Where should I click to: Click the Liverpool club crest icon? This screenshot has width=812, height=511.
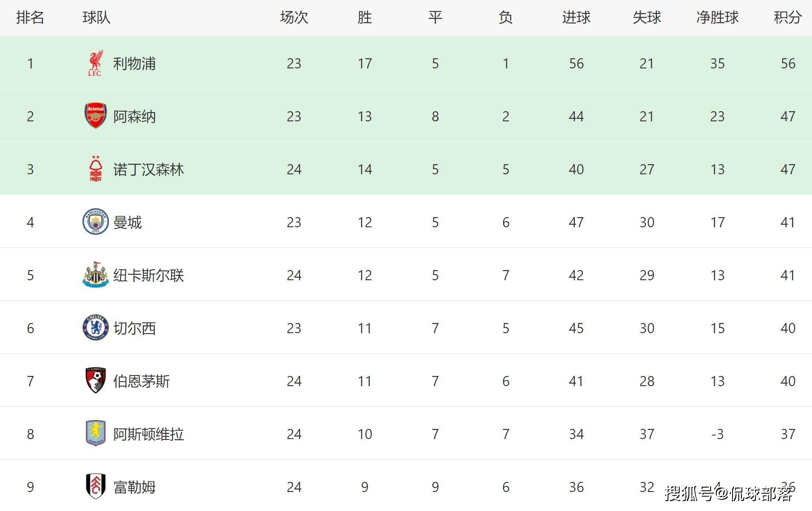[x=95, y=63]
